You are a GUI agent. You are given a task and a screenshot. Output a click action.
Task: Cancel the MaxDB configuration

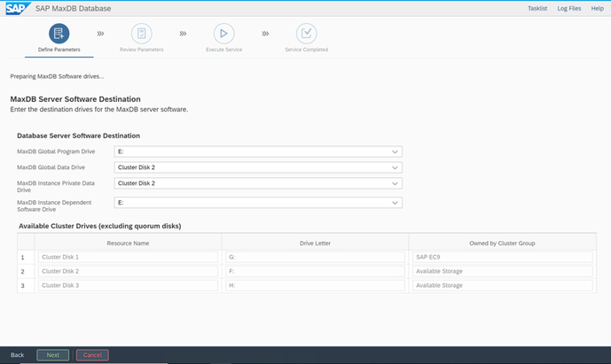pyautogui.click(x=92, y=355)
